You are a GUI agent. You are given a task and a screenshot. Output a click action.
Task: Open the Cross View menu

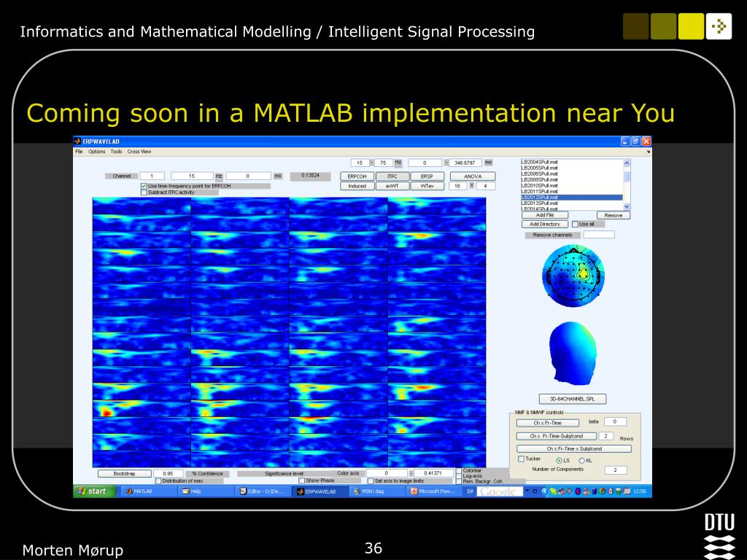pyautogui.click(x=139, y=152)
